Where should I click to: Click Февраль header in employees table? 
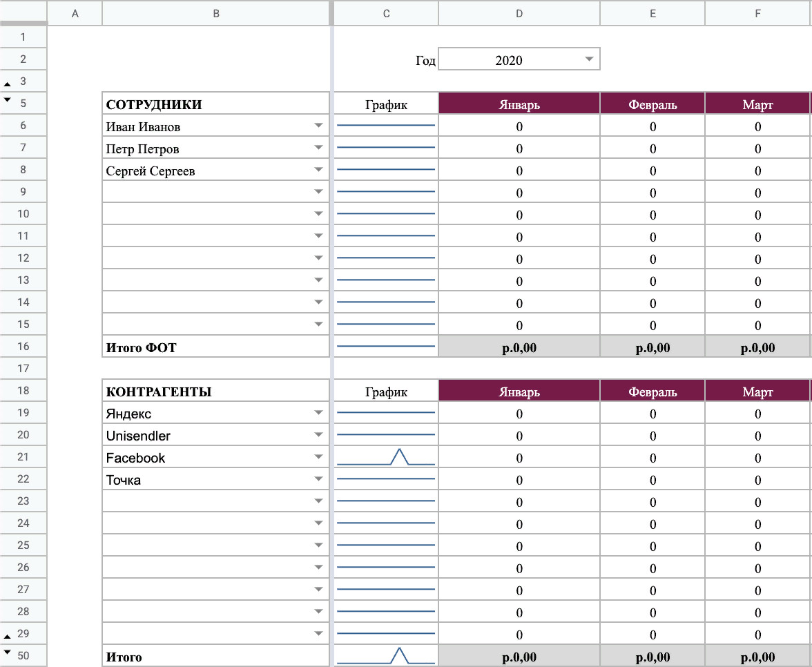click(652, 104)
